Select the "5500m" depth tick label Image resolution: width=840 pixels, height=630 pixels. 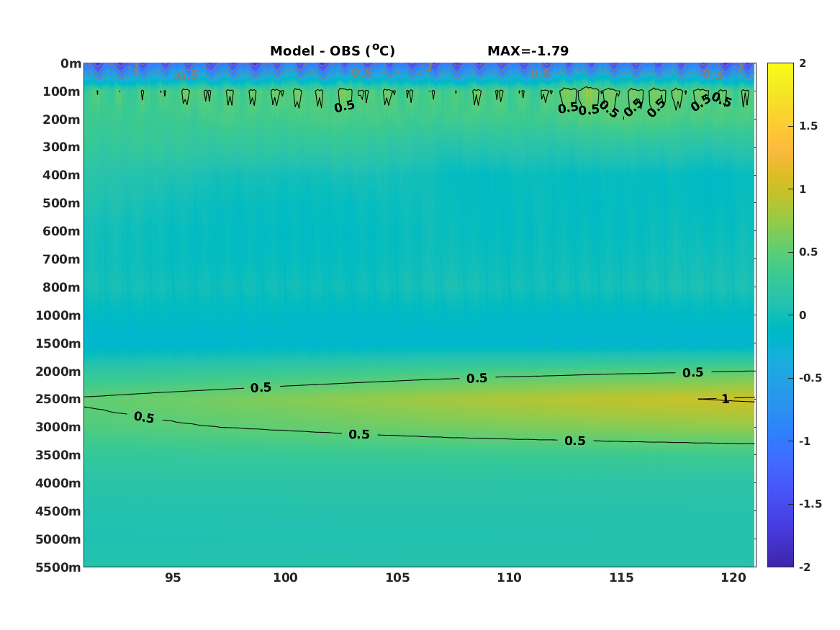point(58,567)
